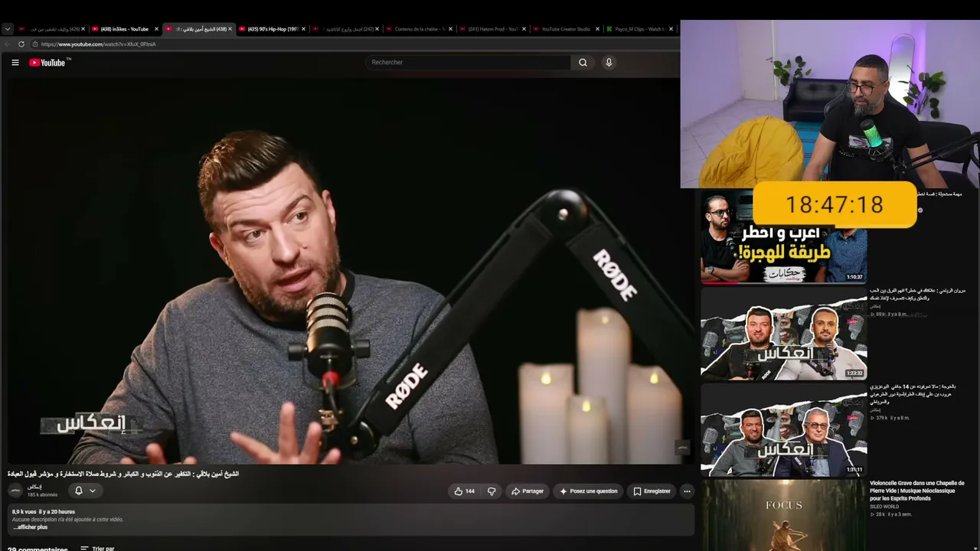The image size is (980, 551).
Task: Switch to the Hatem Prod tab
Action: click(x=492, y=29)
